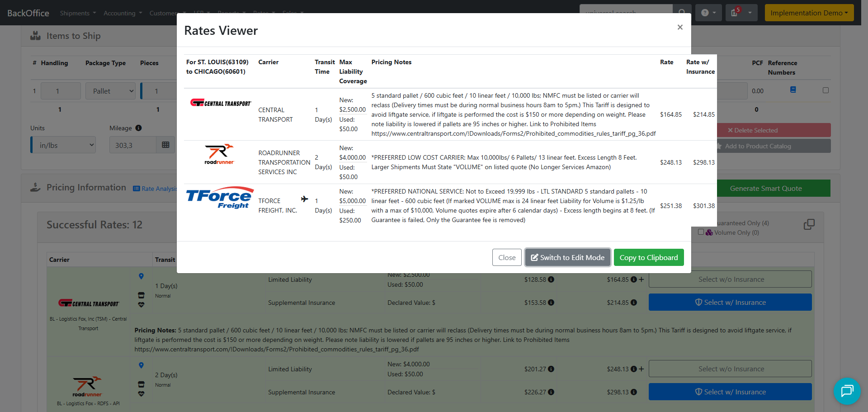Click Roadrunner map pin icon
The height and width of the screenshot is (412, 868).
pyautogui.click(x=141, y=365)
